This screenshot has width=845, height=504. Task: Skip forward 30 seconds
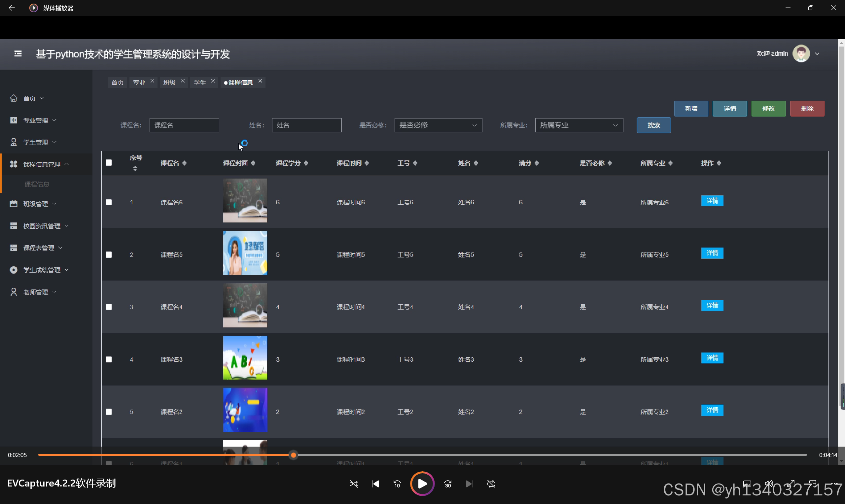(447, 484)
